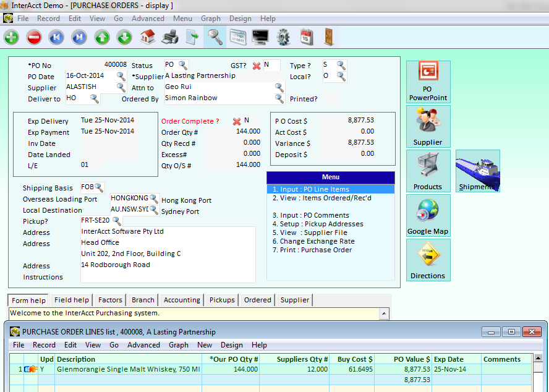Click the Glenmorangie Single Malt Whiskey description cell

[129, 369]
